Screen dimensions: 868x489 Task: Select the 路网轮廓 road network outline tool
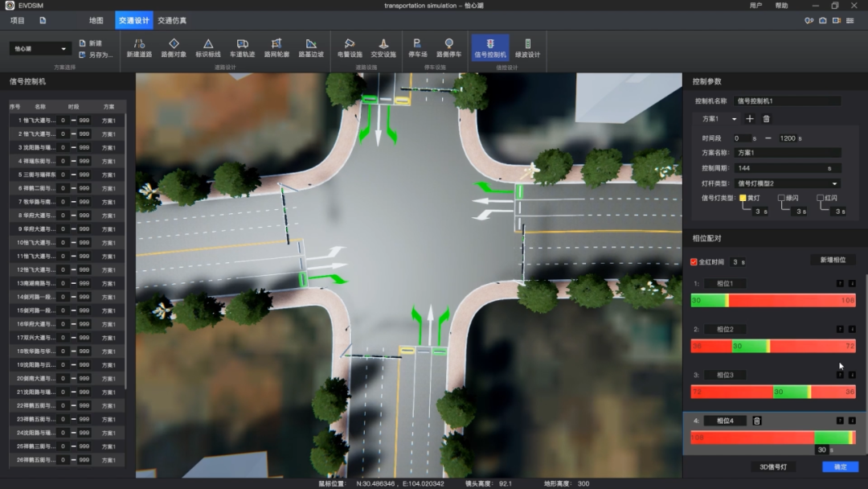[276, 48]
